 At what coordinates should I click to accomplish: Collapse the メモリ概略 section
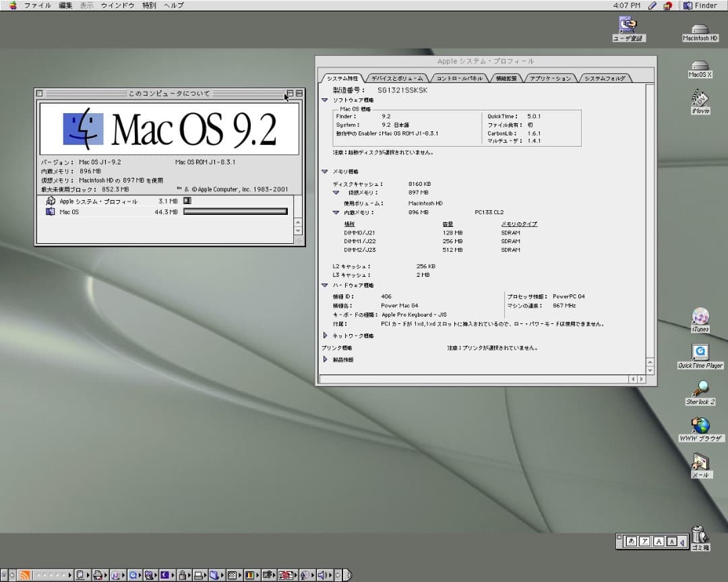tap(325, 171)
